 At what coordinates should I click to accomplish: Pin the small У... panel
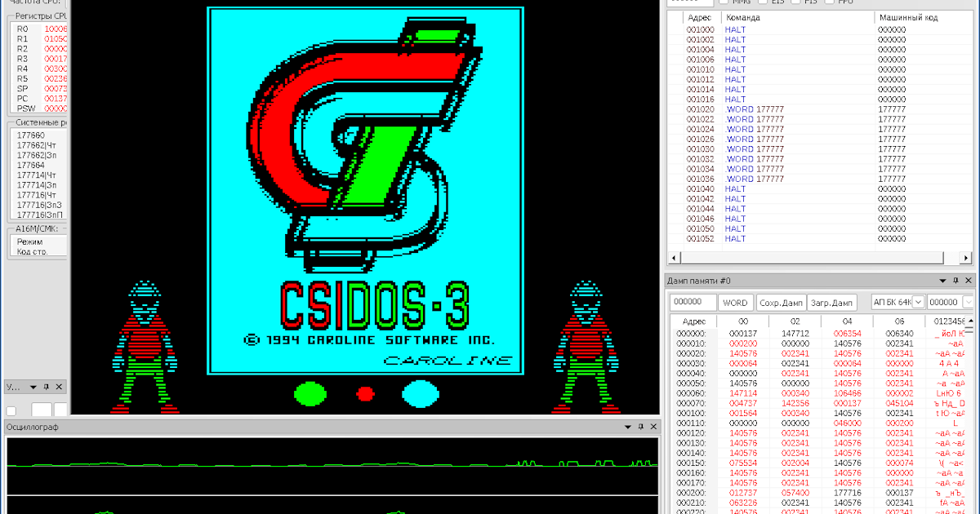pos(47,387)
